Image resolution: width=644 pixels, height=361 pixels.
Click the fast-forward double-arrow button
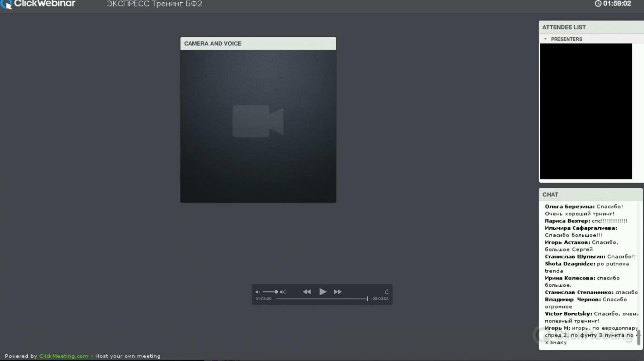(337, 292)
